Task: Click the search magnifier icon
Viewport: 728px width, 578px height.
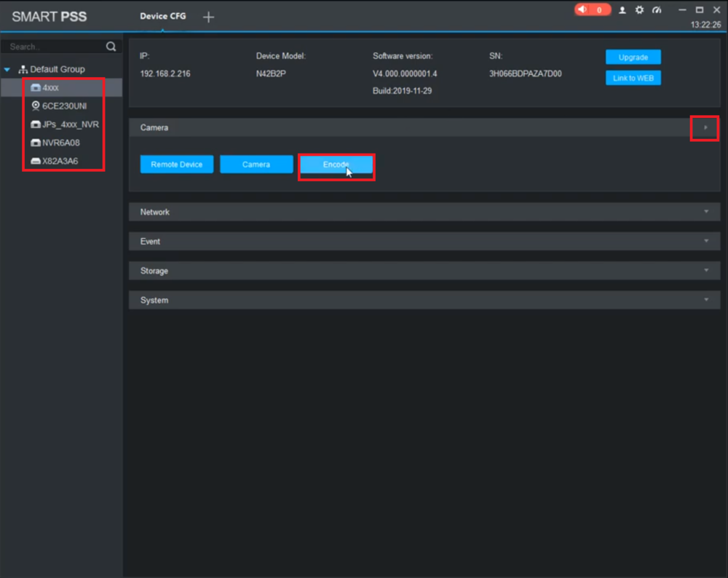Action: (x=111, y=47)
